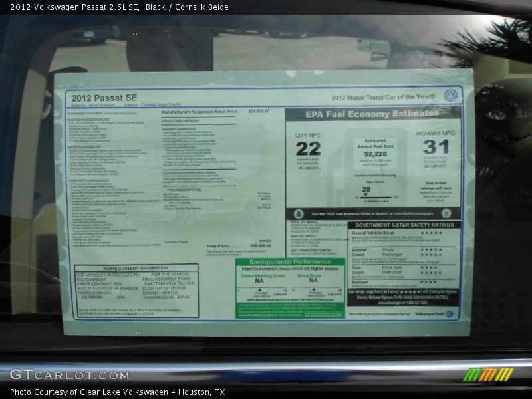Image resolution: width=532 pixels, height=399 pixels.
Task: Click the Overall Vehicle Score star rating
Action: click(431, 233)
